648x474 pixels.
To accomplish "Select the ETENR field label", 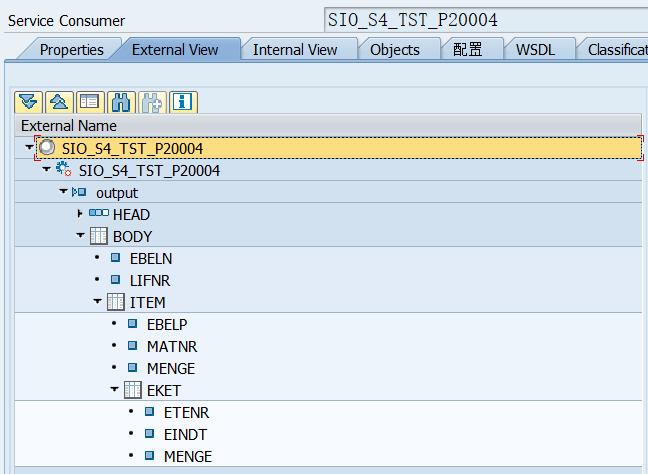I will click(186, 412).
